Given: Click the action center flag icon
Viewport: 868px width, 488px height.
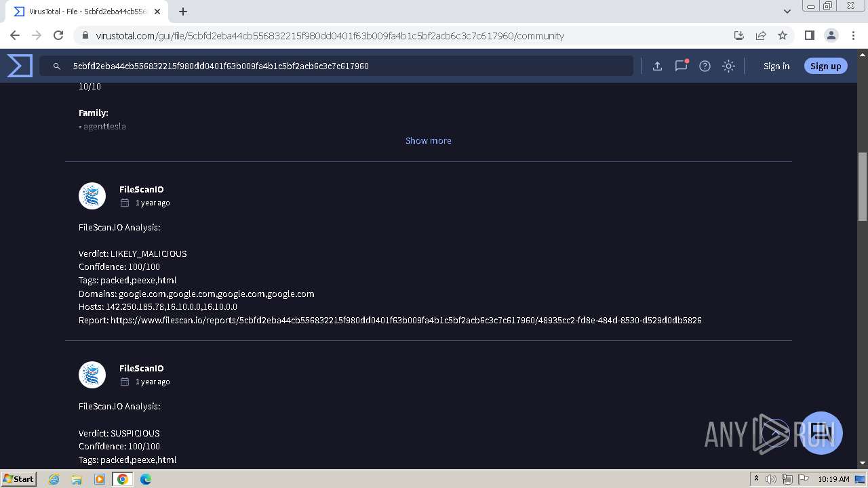Looking at the screenshot, I should point(804,479).
